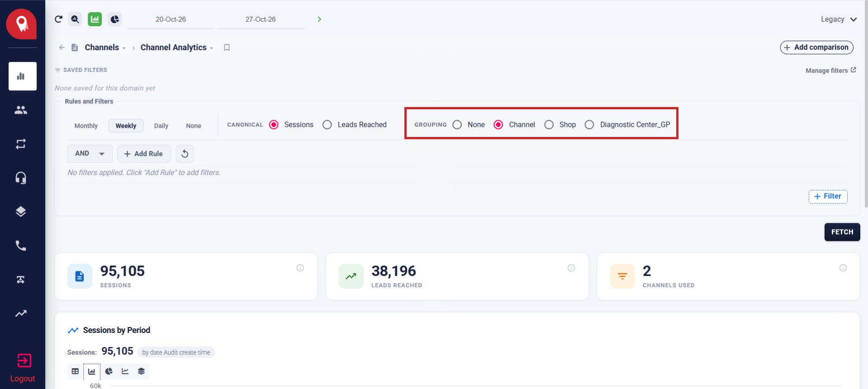Switch to Weekly period tab
868x389 pixels.
tap(126, 126)
